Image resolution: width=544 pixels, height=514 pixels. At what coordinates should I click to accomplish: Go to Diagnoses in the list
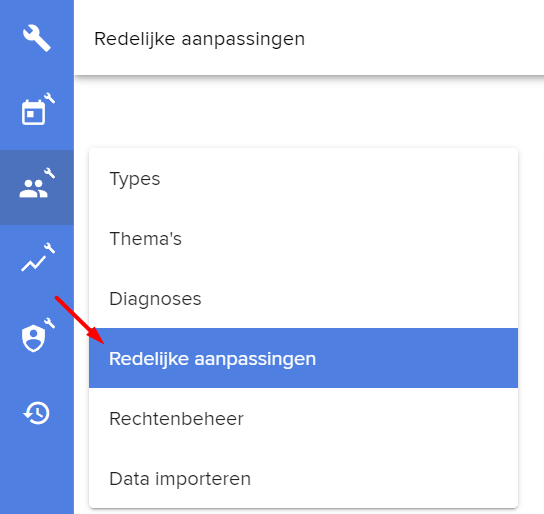pyautogui.click(x=303, y=299)
